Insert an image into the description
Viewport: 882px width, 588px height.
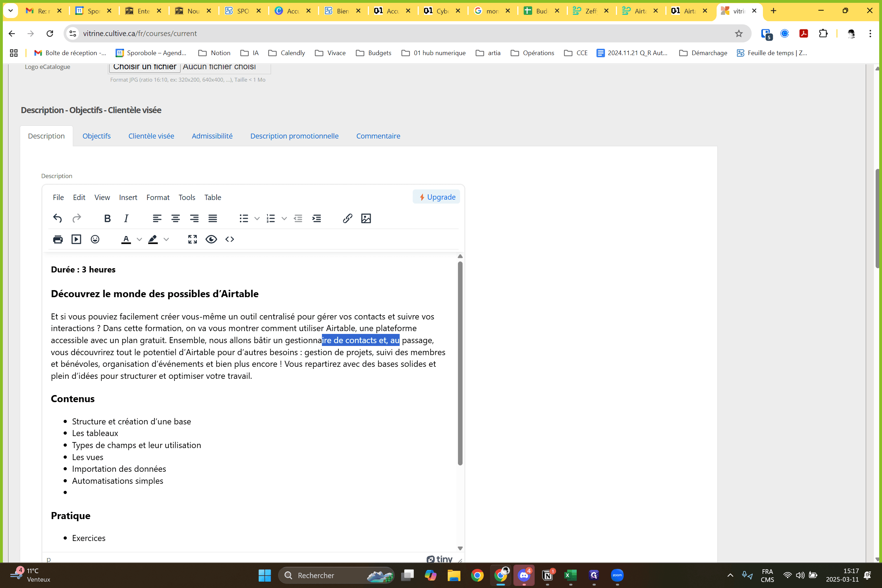pyautogui.click(x=366, y=218)
